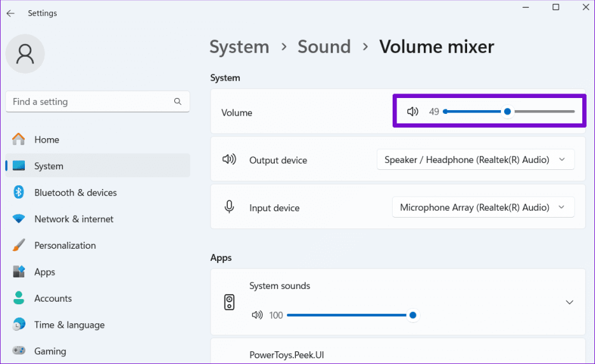Open Time & language settings

pos(69,325)
